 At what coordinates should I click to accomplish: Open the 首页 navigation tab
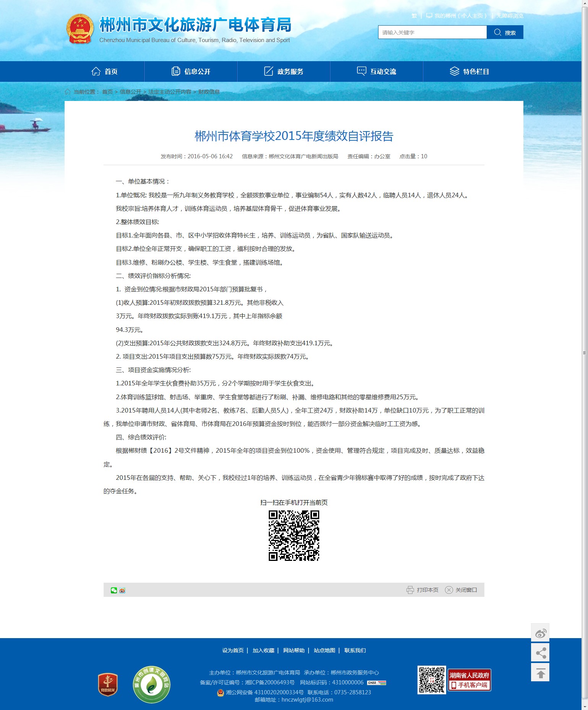(104, 71)
